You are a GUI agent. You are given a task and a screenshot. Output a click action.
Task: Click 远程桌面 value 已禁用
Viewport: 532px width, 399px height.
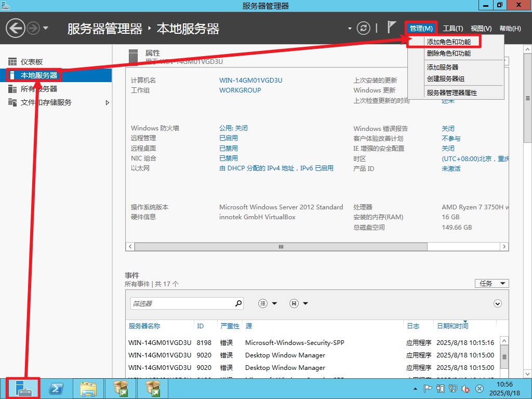229,148
